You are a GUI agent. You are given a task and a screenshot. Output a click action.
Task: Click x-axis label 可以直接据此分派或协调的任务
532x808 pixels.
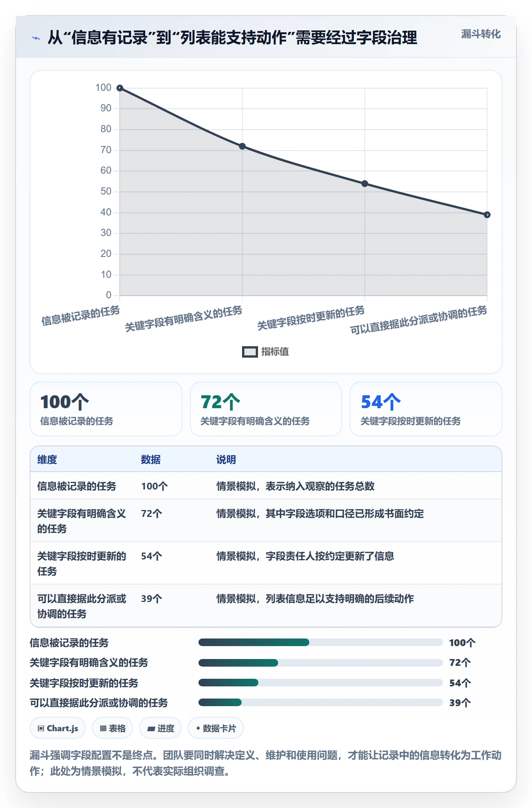point(418,320)
